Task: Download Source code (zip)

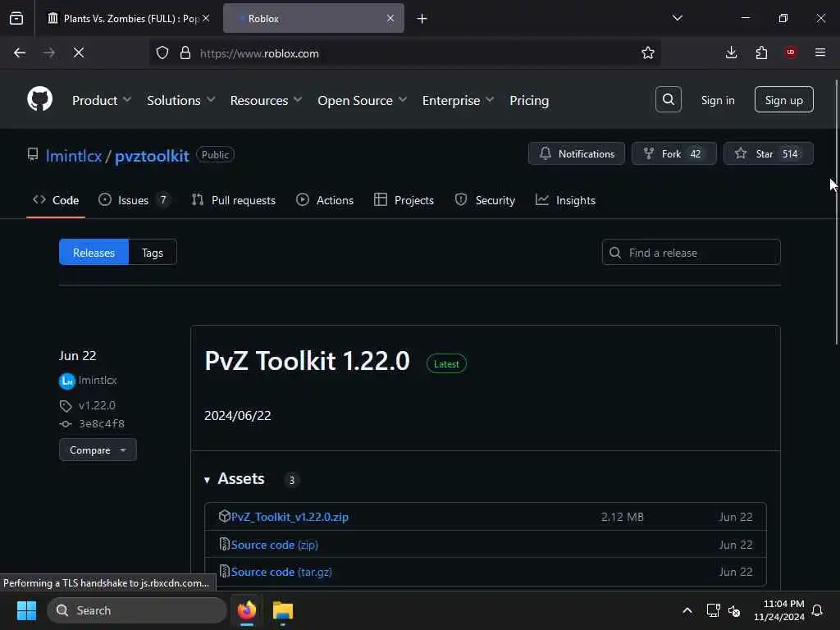Action: [274, 545]
